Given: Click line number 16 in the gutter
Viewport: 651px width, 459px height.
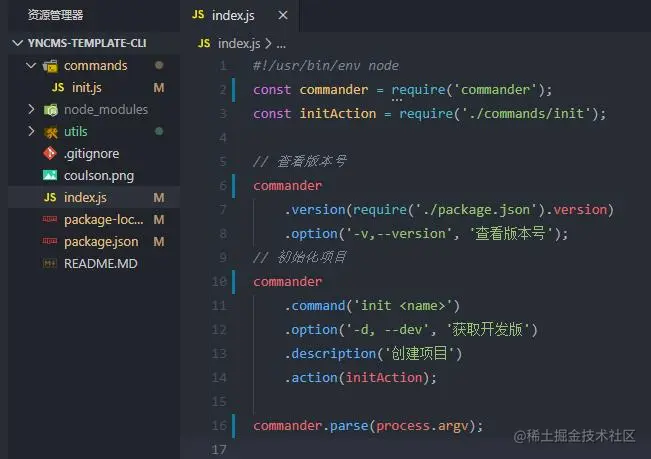Looking at the screenshot, I should coord(219,426).
